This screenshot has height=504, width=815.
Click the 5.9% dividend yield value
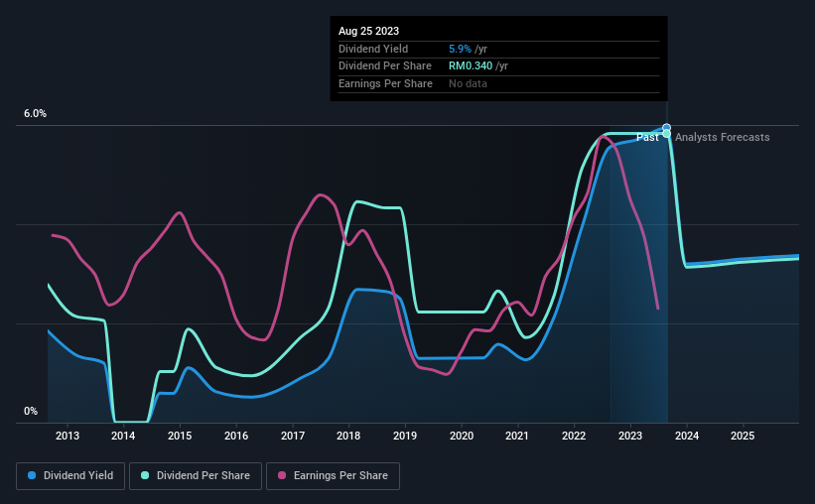click(460, 49)
